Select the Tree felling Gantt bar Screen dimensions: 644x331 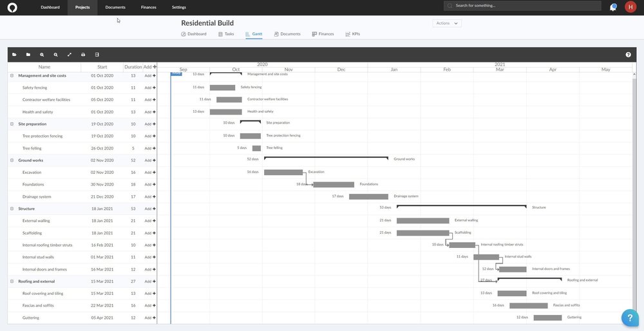click(x=256, y=148)
